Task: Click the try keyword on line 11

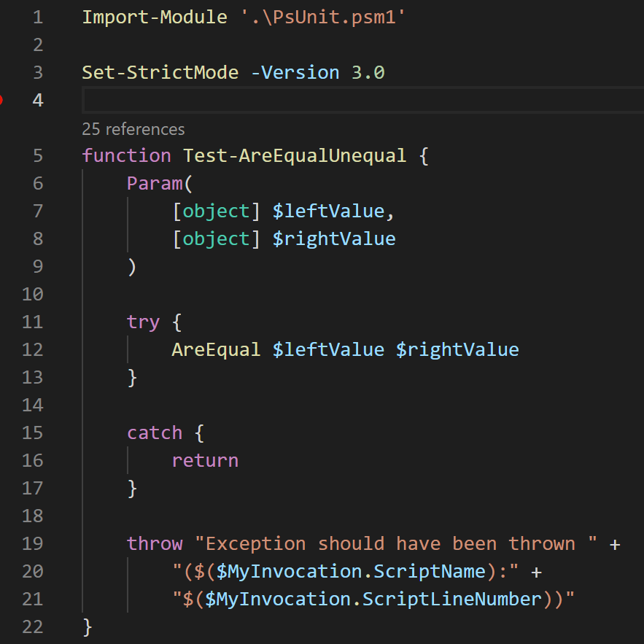Action: [x=143, y=322]
